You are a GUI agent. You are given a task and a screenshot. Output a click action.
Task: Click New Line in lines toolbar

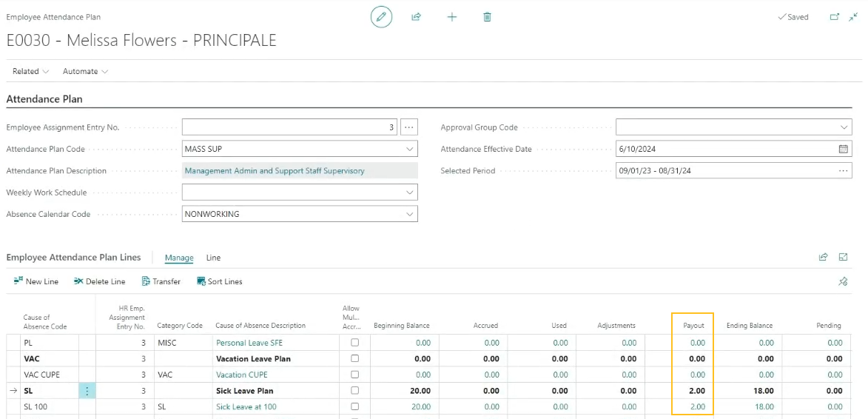click(x=36, y=282)
